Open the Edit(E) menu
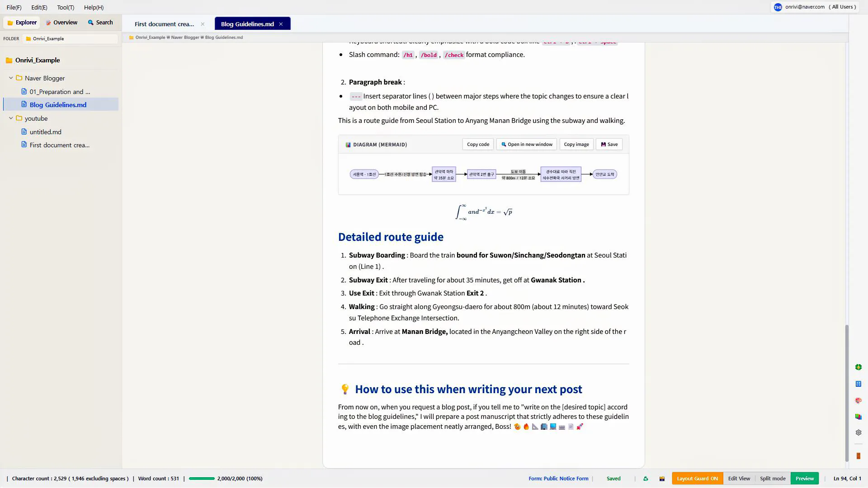 coord(39,7)
